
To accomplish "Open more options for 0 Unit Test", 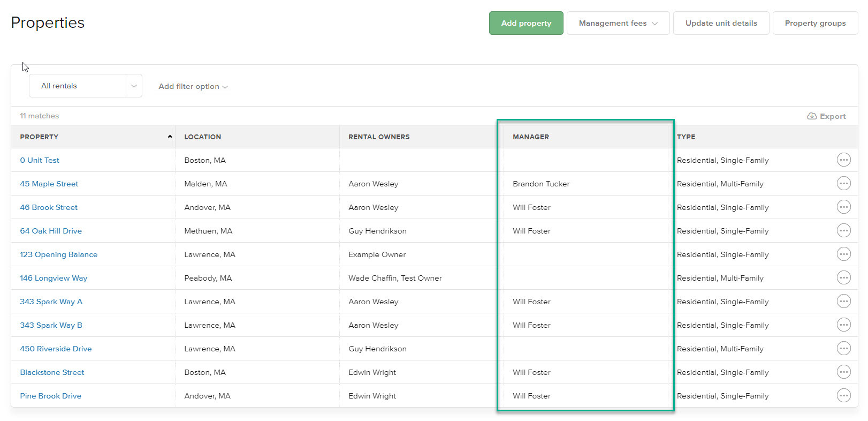I will (843, 160).
